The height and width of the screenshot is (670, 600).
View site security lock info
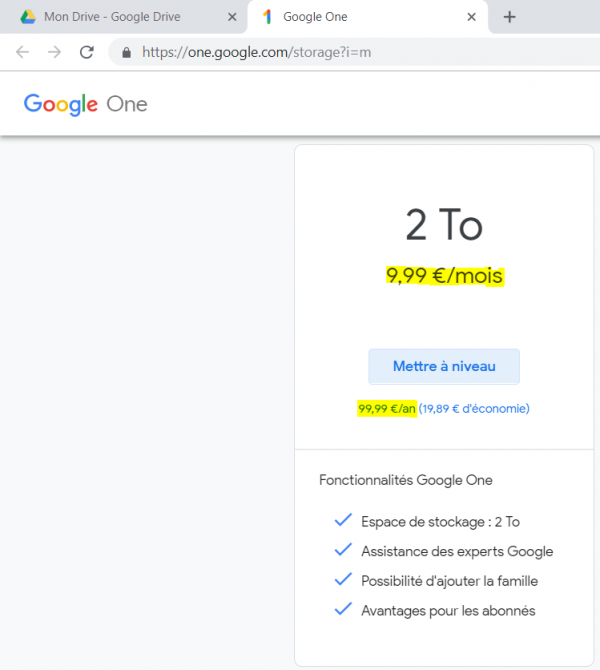click(x=126, y=53)
